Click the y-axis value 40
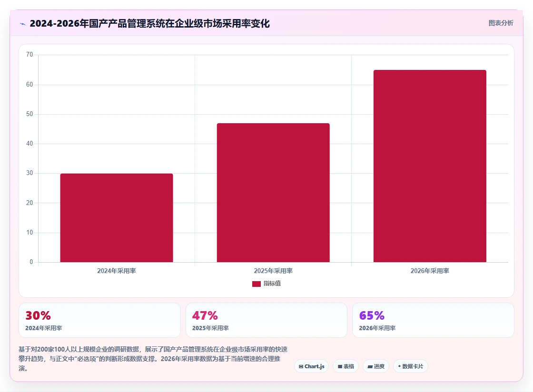This screenshot has width=533, height=392. 30,143
